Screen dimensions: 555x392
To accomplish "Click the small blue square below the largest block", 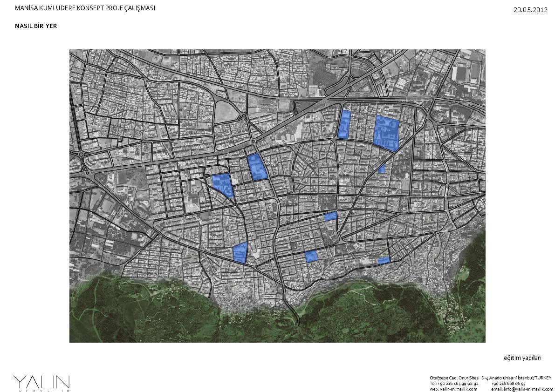I will [382, 169].
